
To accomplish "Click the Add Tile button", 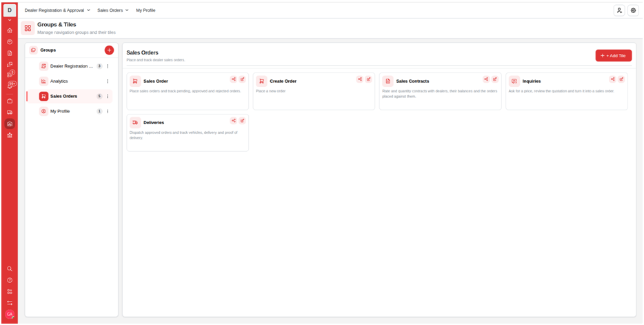I will point(614,55).
